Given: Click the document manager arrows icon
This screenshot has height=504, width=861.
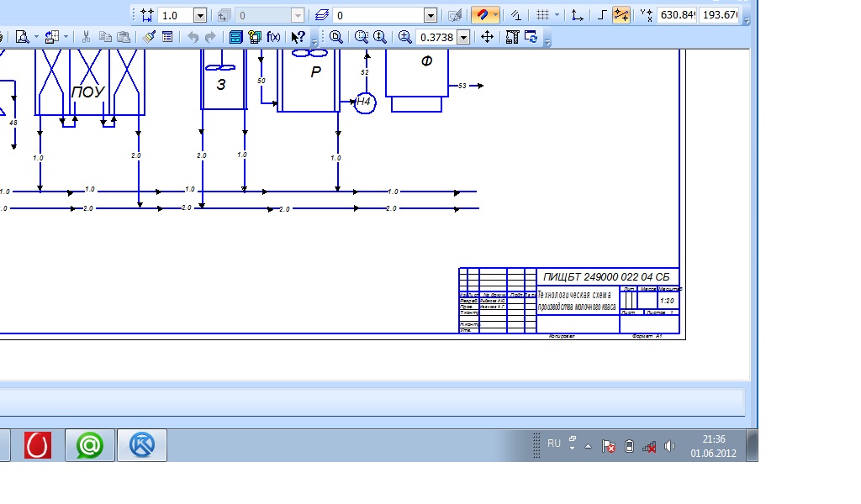Looking at the screenshot, I should point(51,37).
